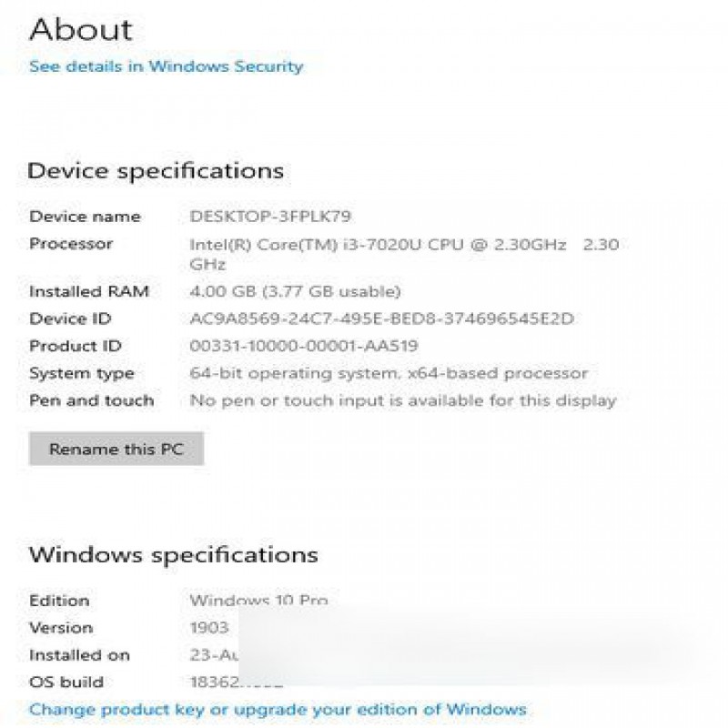Click the Device name label
728x728 pixels.
(x=85, y=217)
